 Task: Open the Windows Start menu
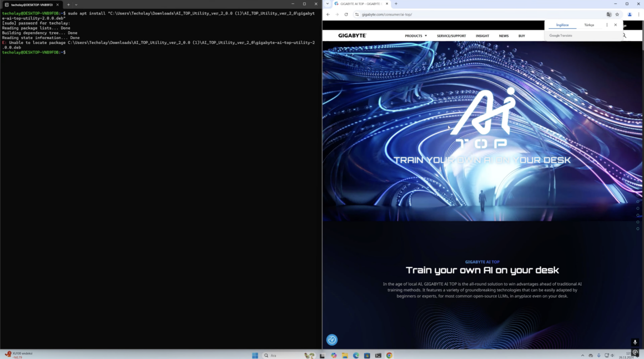pyautogui.click(x=255, y=355)
